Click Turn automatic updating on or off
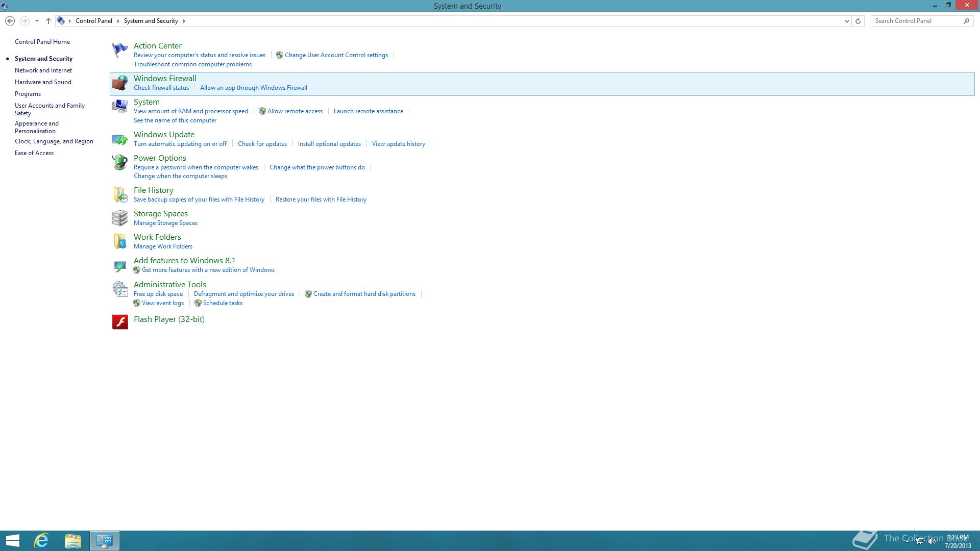The image size is (980, 551). coord(180,144)
